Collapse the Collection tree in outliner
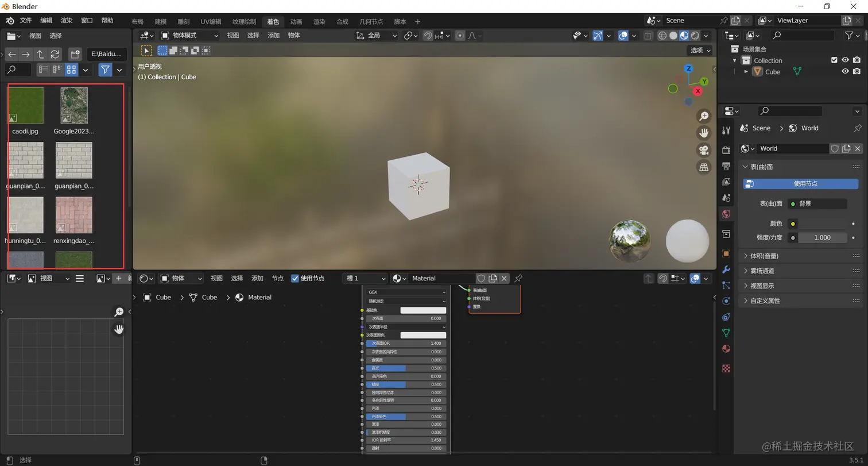Screen dimensions: 868x466 coord(734,60)
